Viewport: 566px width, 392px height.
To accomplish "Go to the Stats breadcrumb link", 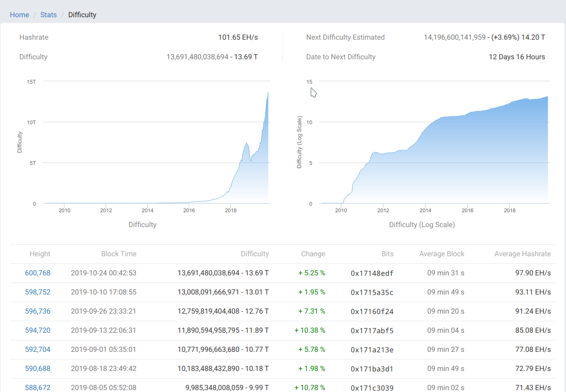I will coord(48,15).
